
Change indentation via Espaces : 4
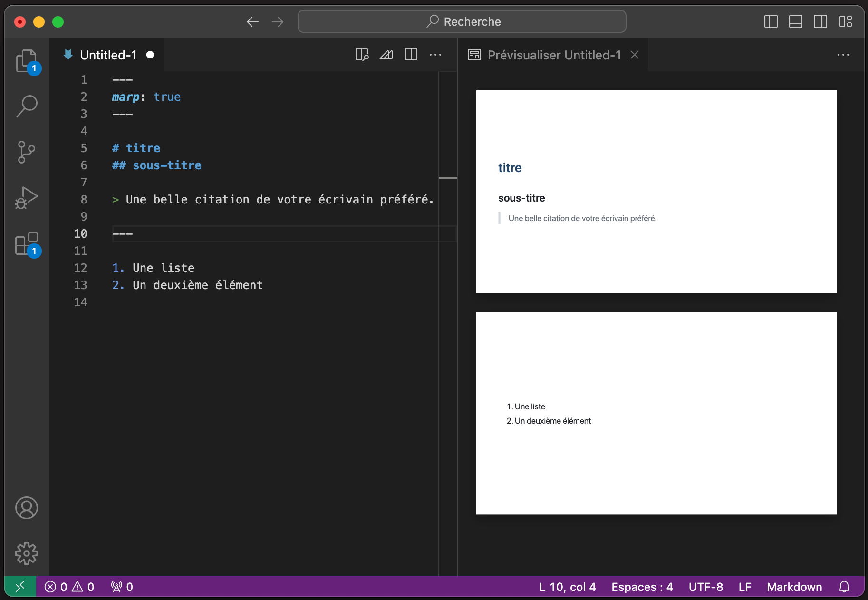click(x=642, y=587)
